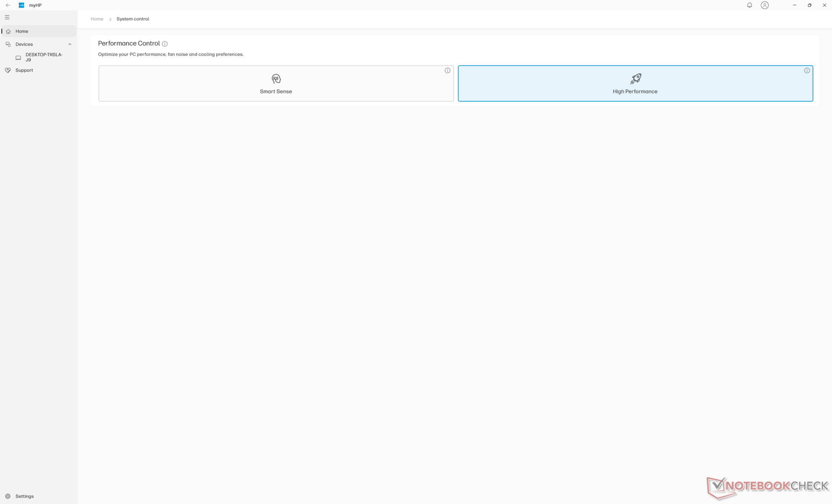This screenshot has height=504, width=832.
Task: Click the Smart Sense head icon
Action: click(276, 79)
